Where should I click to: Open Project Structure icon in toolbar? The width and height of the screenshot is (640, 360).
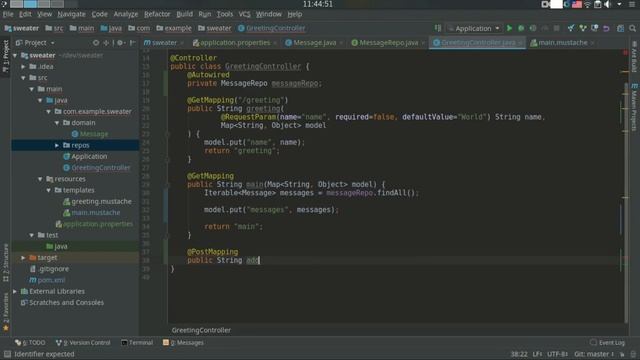[620, 28]
